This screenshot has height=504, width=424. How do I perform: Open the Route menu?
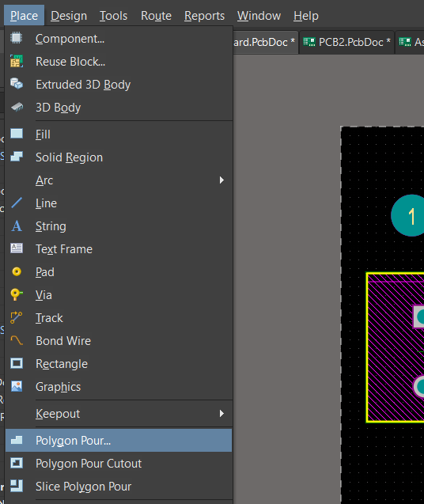coord(156,16)
